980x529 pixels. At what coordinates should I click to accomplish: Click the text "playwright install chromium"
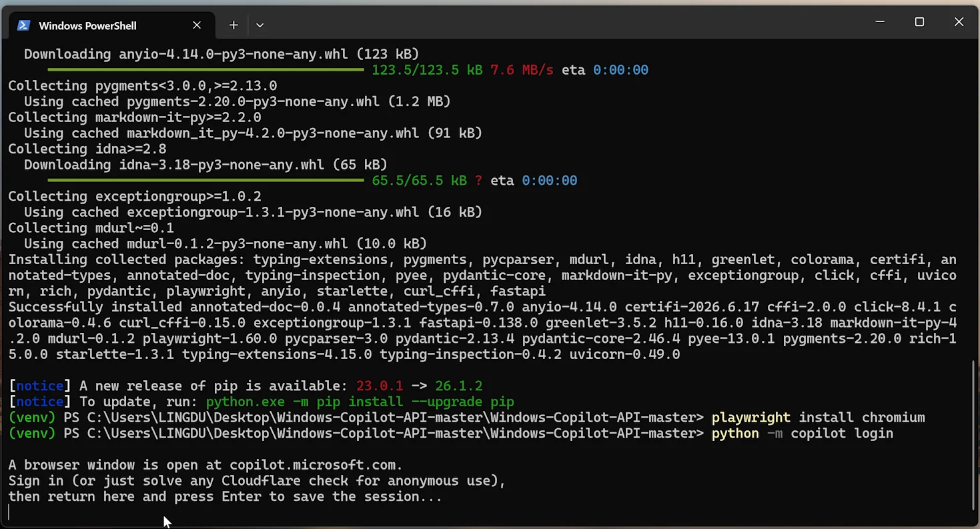pos(818,418)
